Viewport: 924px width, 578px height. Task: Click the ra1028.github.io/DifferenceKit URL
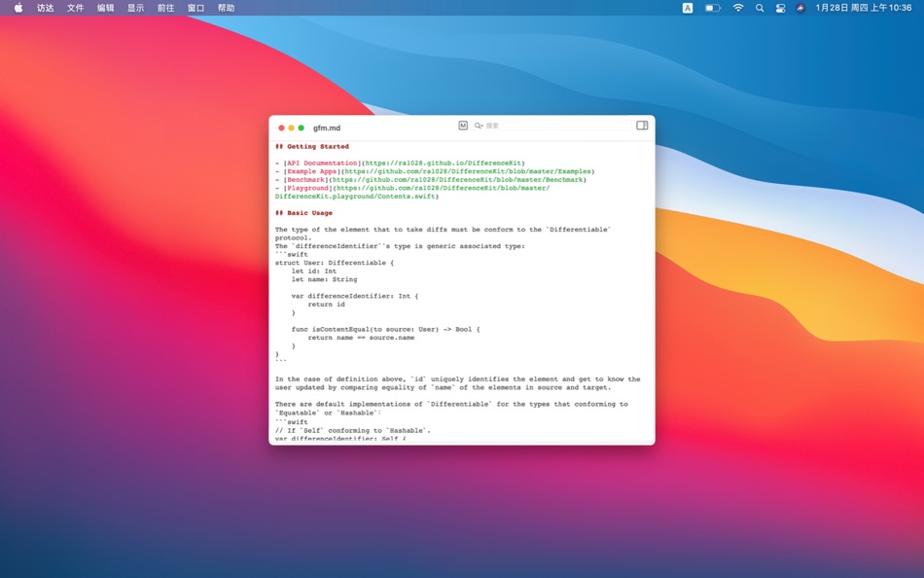point(444,163)
